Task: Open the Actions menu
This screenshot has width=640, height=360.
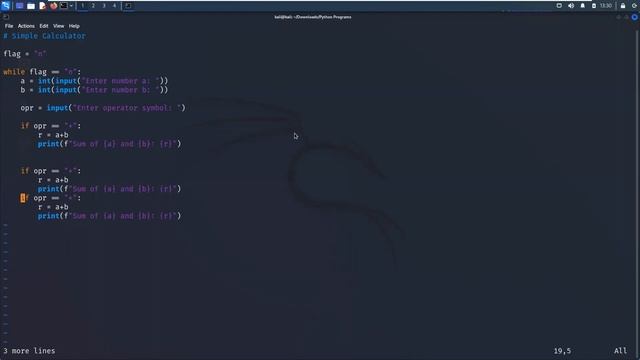Action: pos(26,26)
